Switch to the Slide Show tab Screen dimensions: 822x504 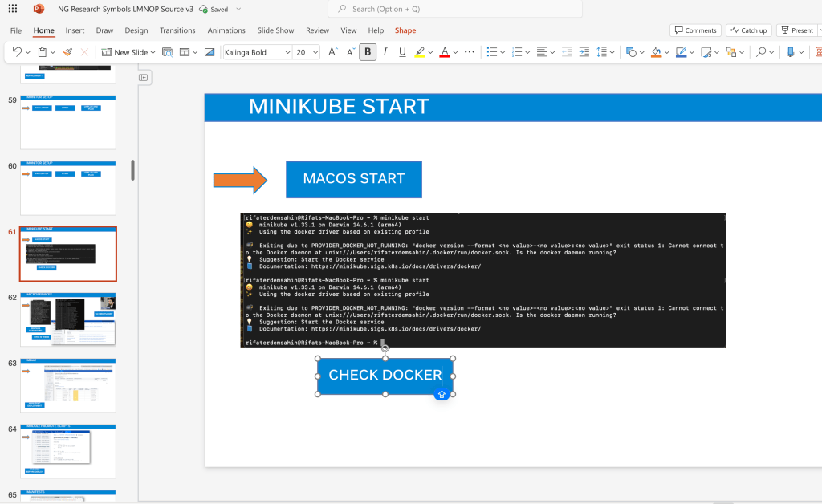click(x=276, y=30)
